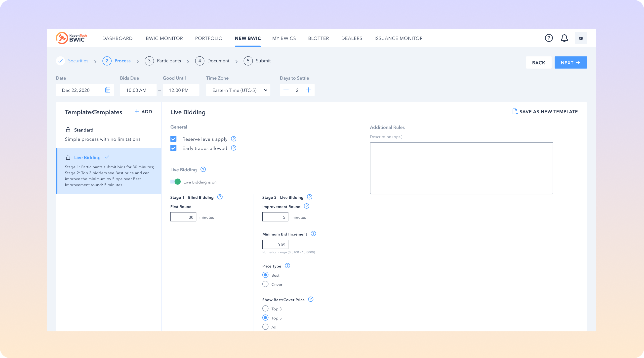Decrease Days to Settle with minus icon
The width and height of the screenshot is (644, 358).
point(286,90)
